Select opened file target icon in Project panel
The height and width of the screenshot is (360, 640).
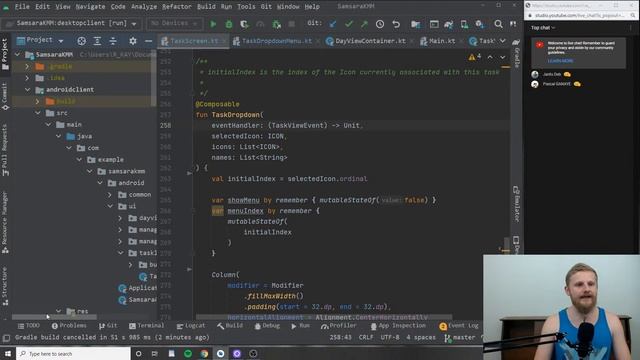click(82, 41)
